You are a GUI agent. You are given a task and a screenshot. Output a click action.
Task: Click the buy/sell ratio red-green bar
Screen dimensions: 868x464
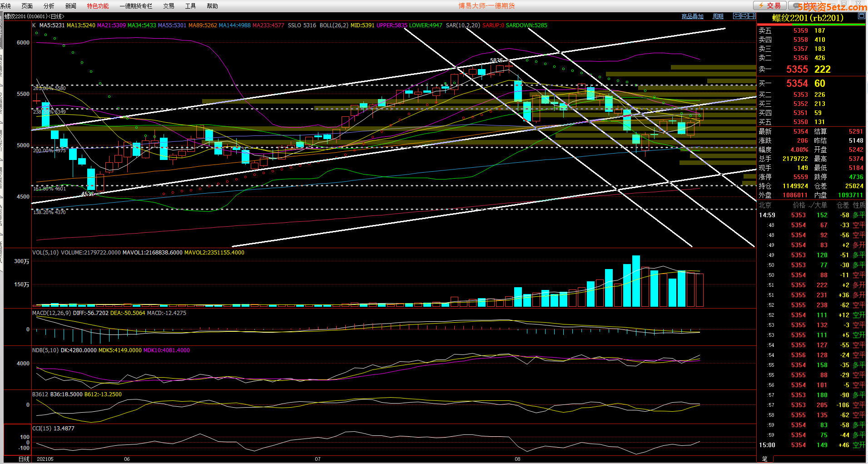811,25
